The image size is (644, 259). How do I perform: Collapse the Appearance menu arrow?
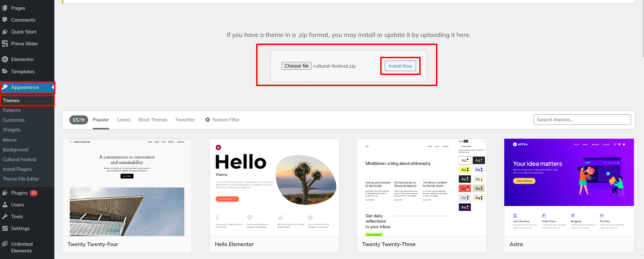point(53,87)
